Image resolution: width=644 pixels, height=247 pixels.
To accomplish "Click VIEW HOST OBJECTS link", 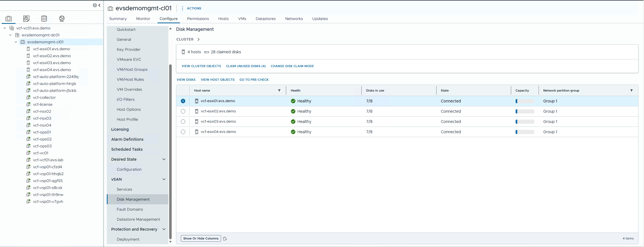I will click(217, 80).
